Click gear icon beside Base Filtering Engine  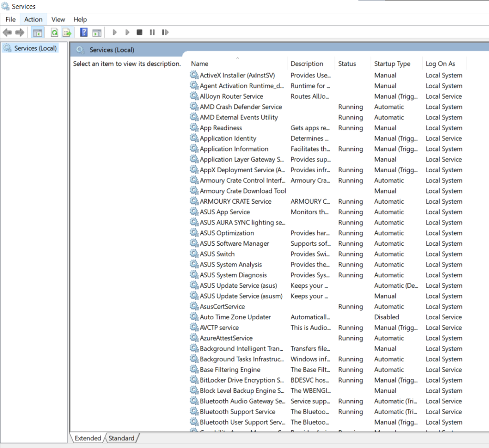point(194,369)
